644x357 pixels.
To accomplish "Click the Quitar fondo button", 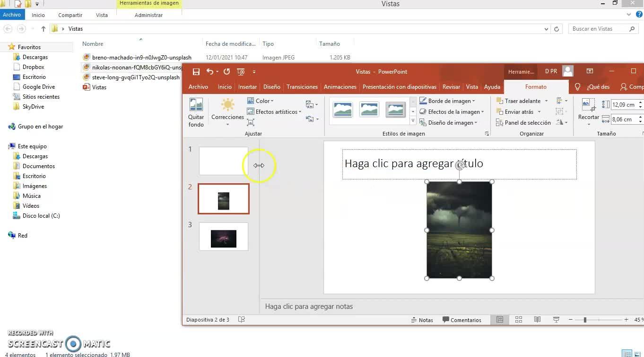I will tap(196, 112).
